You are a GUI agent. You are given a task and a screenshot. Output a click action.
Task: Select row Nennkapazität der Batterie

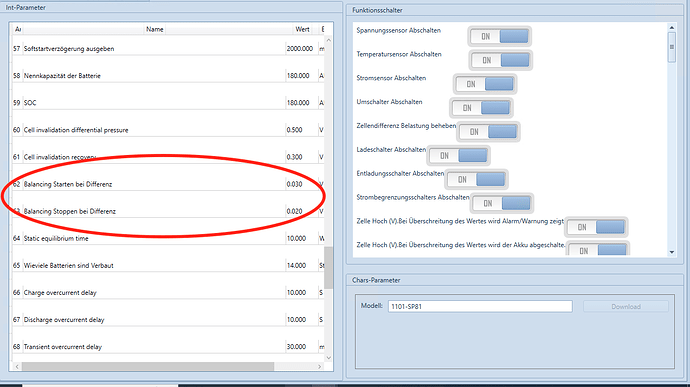click(168, 76)
